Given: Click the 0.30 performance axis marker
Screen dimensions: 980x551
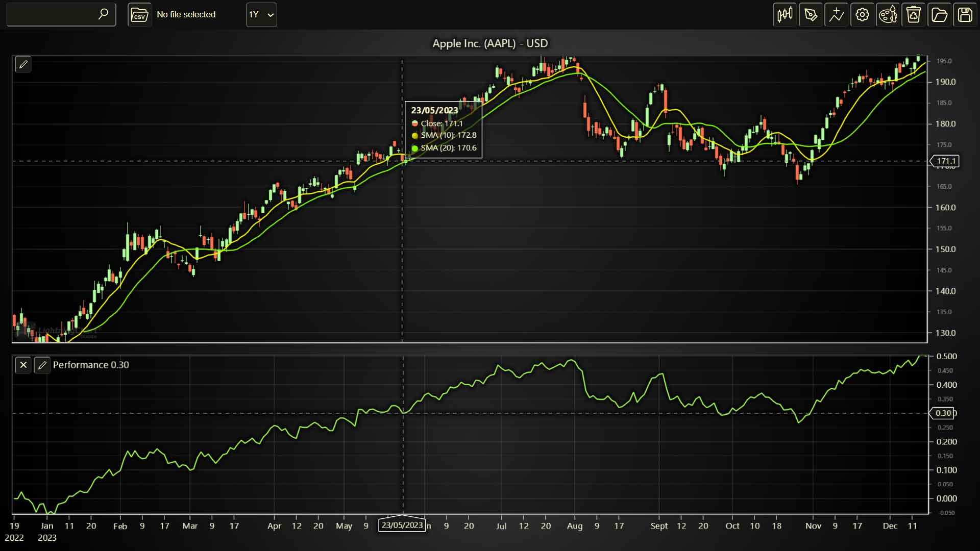Looking at the screenshot, I should click(943, 413).
